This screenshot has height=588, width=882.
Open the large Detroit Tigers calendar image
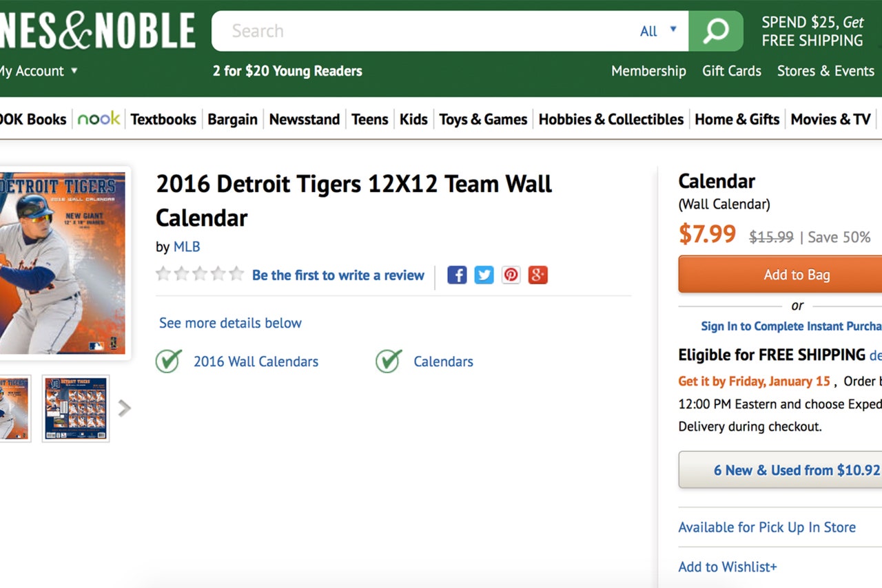tap(62, 263)
